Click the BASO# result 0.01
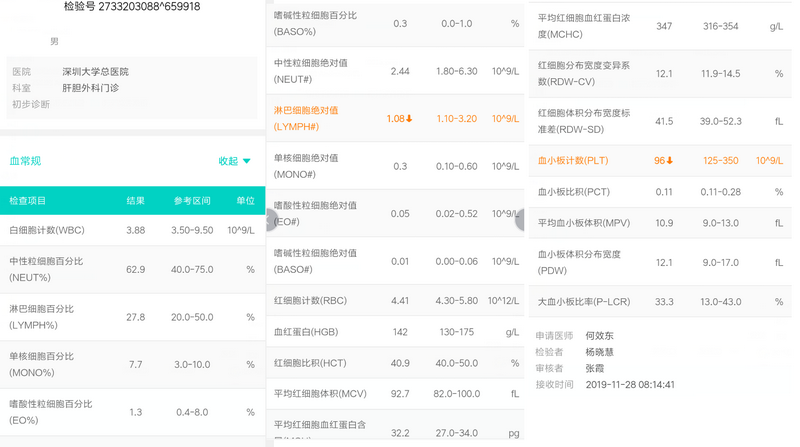 (x=400, y=261)
